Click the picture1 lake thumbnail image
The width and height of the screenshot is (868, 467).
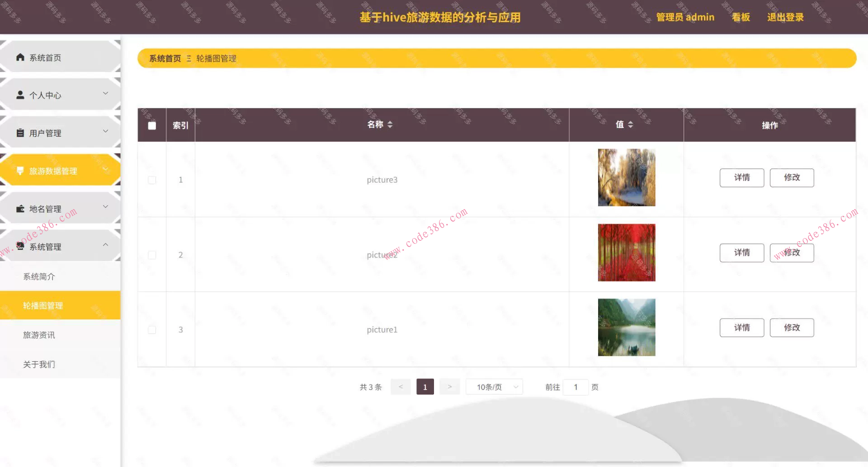(626, 327)
